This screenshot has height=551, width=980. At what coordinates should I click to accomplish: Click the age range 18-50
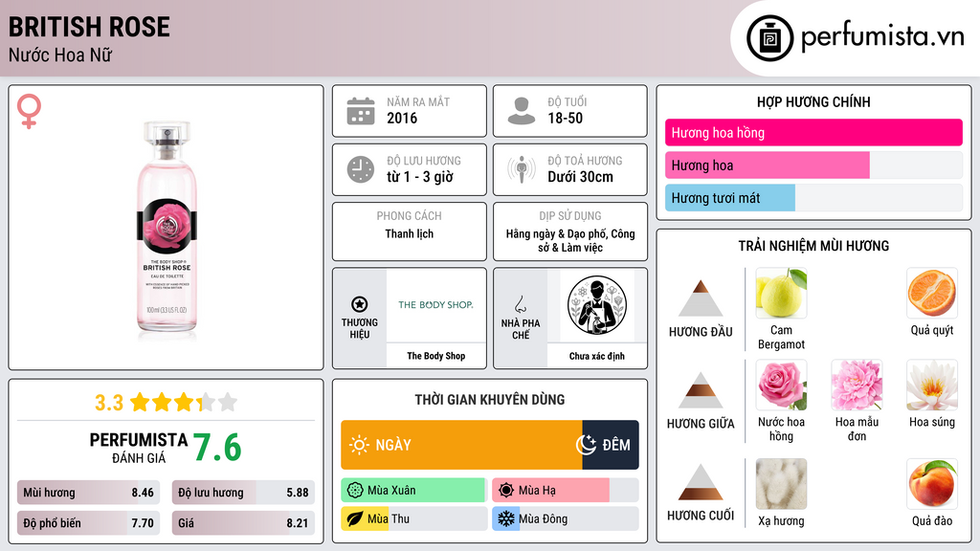(565, 118)
